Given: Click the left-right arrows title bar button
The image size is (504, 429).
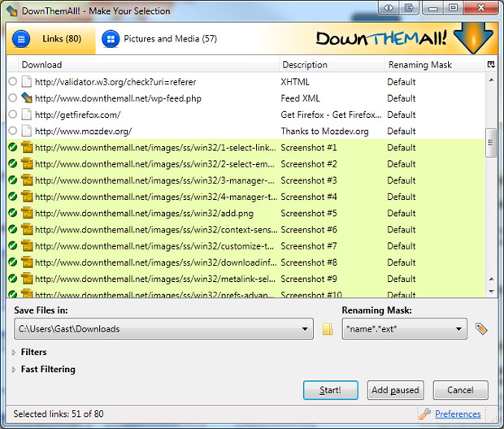Looking at the screenshot, I should point(389,7).
